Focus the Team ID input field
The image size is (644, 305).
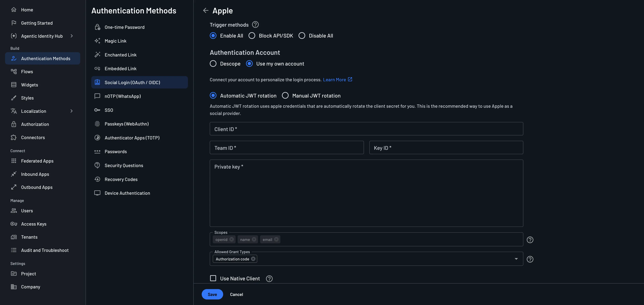[286, 147]
